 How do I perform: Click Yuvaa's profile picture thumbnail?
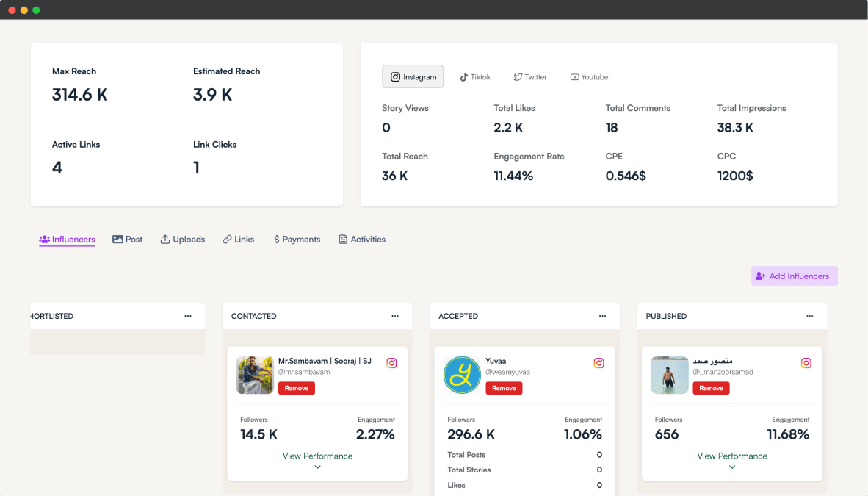(462, 375)
